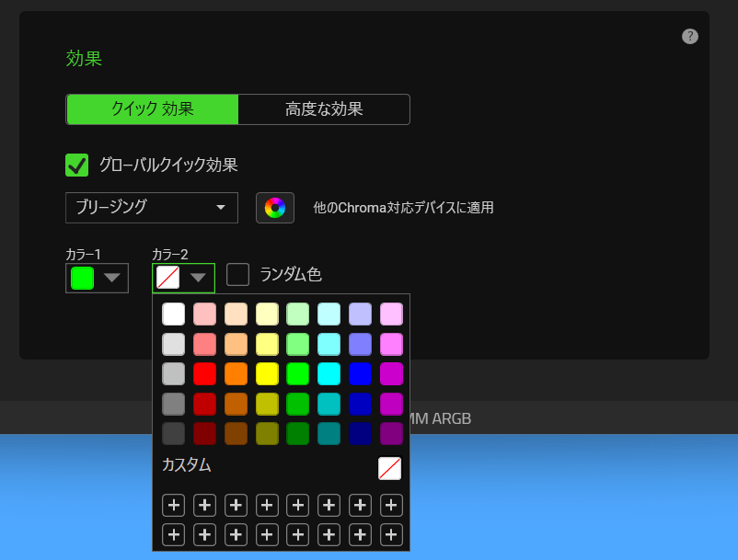Click the 効果 heading text

point(84,59)
